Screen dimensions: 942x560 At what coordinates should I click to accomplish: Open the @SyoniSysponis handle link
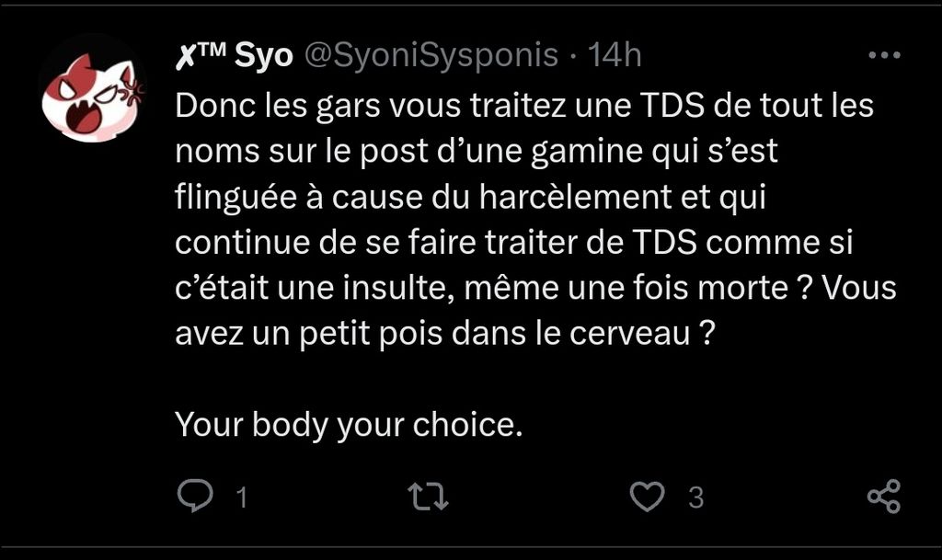tap(431, 56)
